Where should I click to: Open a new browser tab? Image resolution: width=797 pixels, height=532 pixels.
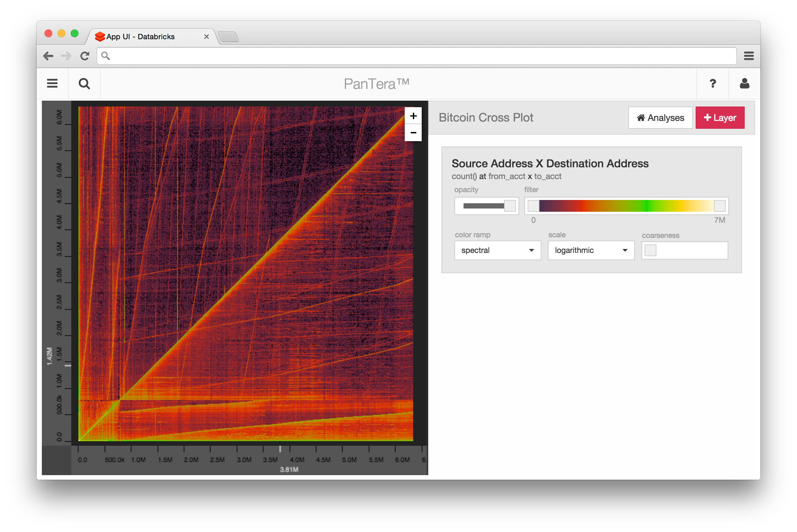click(228, 37)
